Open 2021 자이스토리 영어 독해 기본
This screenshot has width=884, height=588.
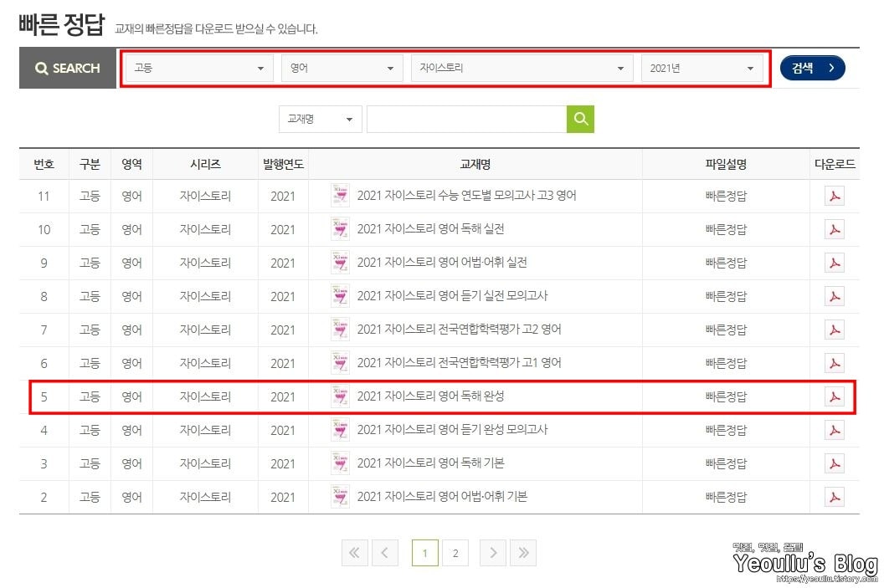[x=431, y=463]
